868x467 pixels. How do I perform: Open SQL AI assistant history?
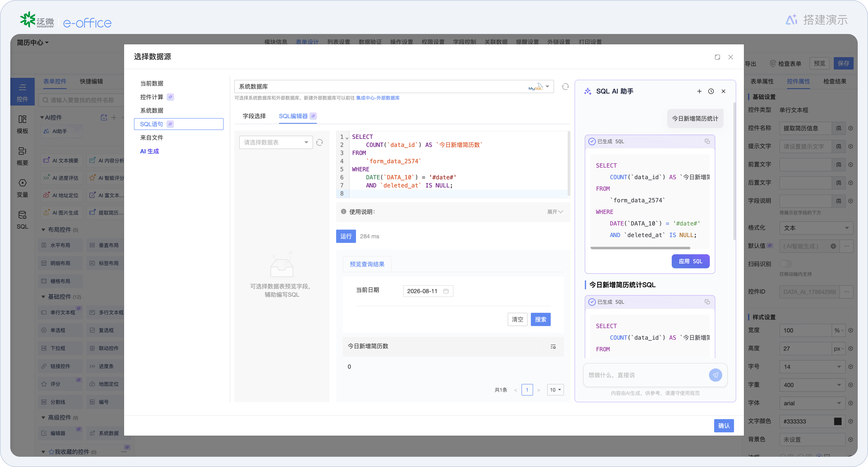tap(711, 91)
